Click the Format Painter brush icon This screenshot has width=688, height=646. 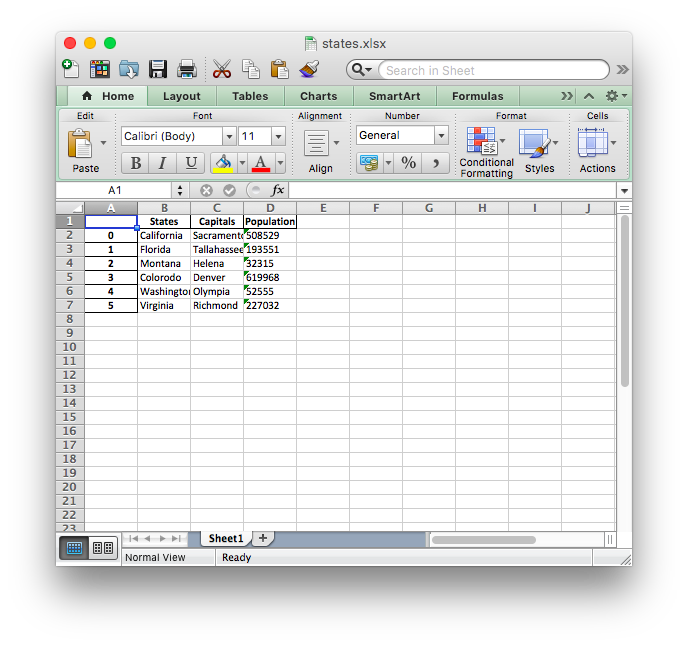coord(309,69)
